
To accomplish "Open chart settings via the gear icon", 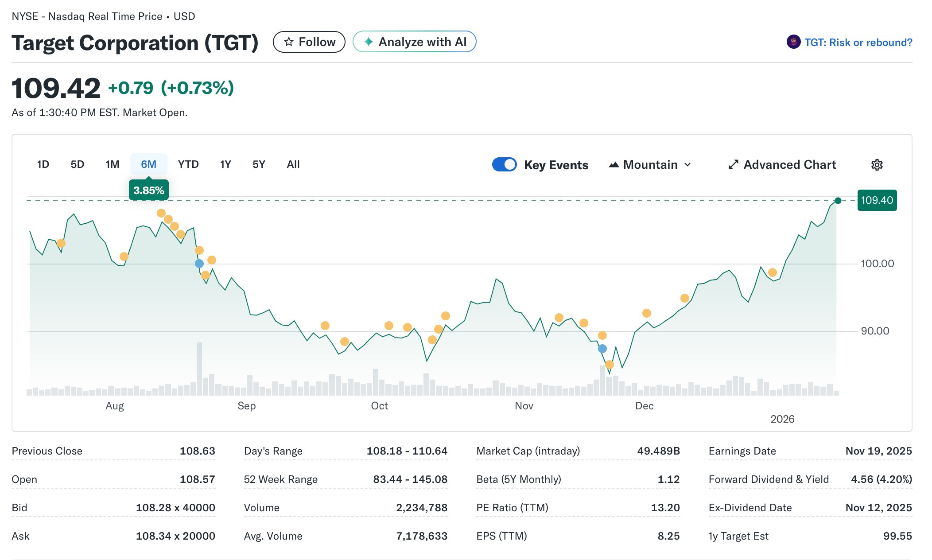I will point(878,164).
